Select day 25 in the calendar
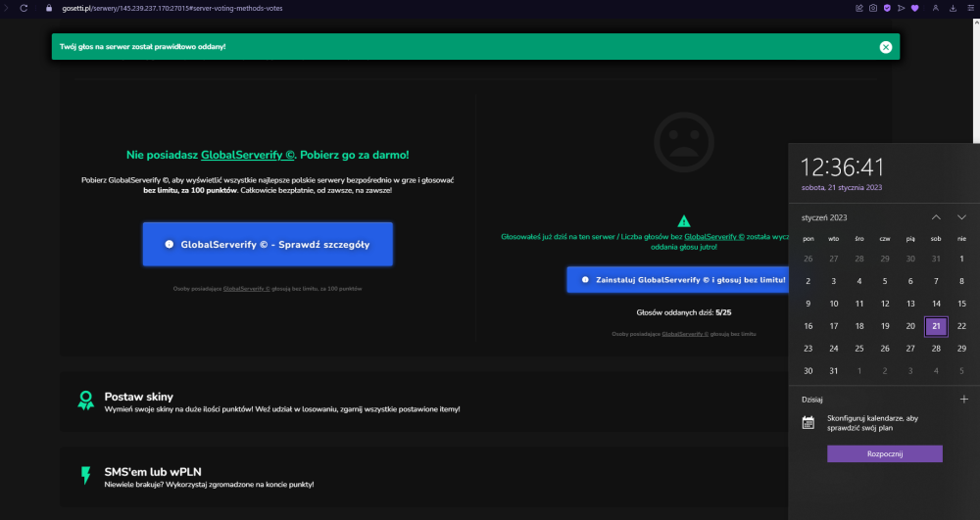The image size is (980, 520). point(859,349)
